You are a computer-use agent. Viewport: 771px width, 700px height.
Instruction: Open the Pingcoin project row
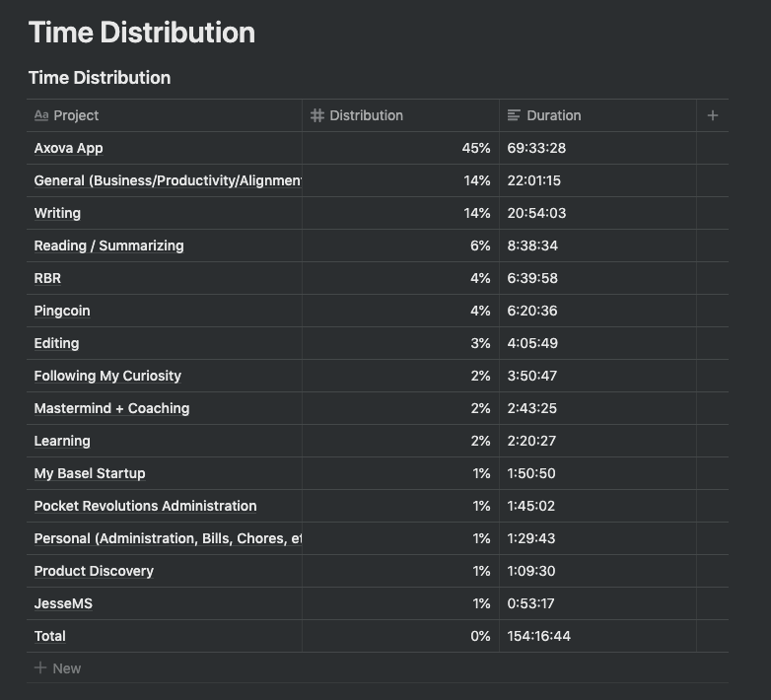pos(62,311)
